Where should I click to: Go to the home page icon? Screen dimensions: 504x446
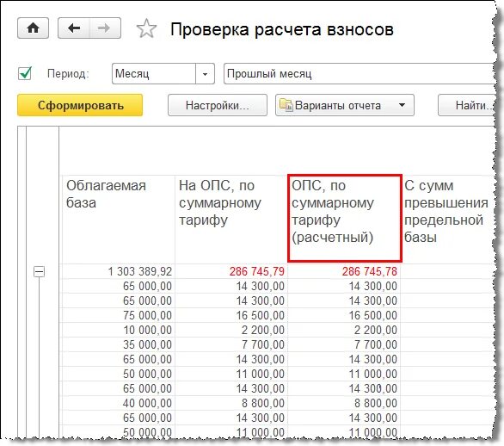pyautogui.click(x=33, y=28)
